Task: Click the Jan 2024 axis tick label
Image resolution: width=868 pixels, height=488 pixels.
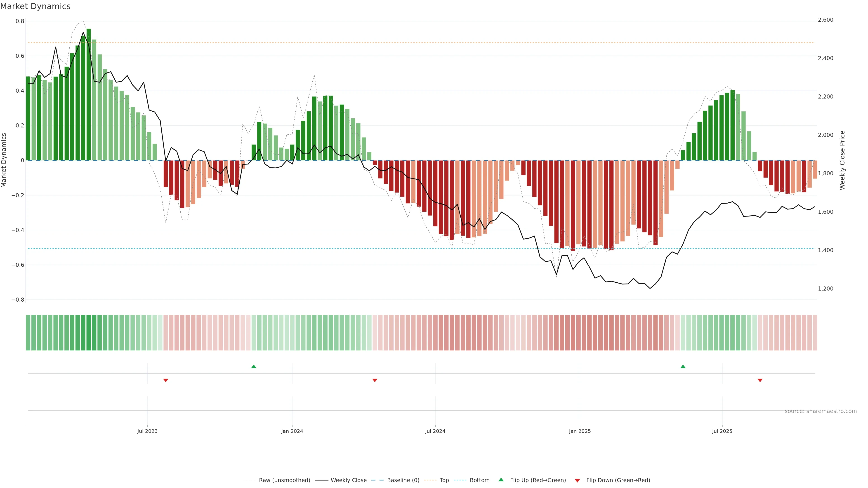Action: tap(292, 431)
